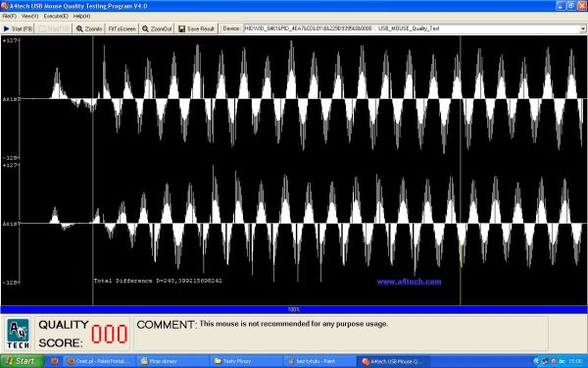Switch to the Paint taskbar window
Image resolution: width=588 pixels, height=368 pixels.
coord(318,361)
